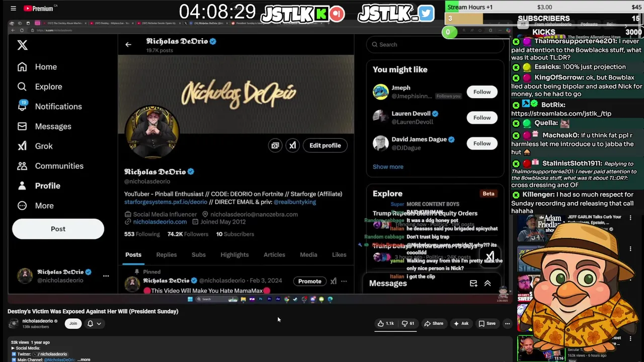The height and width of the screenshot is (362, 644).
Task: Select the Posts tab
Action: [x=133, y=255]
